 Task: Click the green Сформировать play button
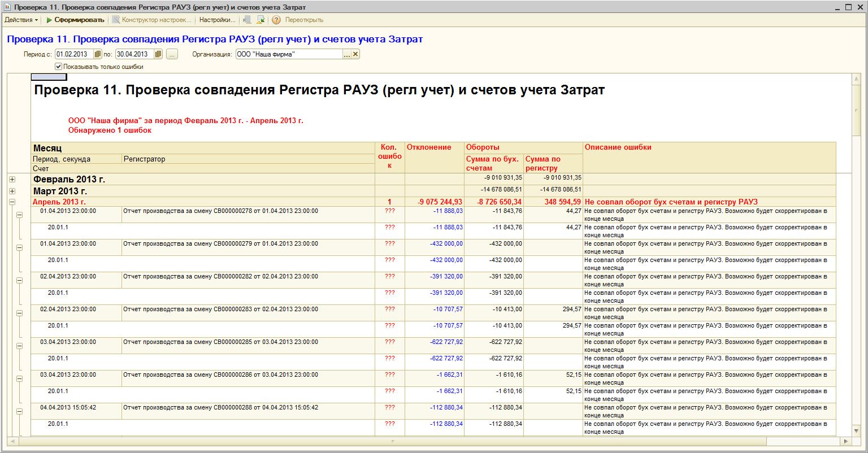(75, 20)
